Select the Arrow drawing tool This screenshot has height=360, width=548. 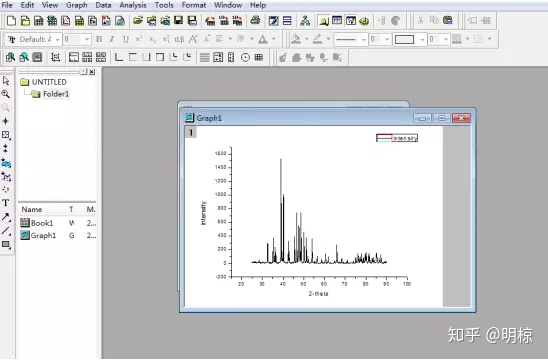6,217
